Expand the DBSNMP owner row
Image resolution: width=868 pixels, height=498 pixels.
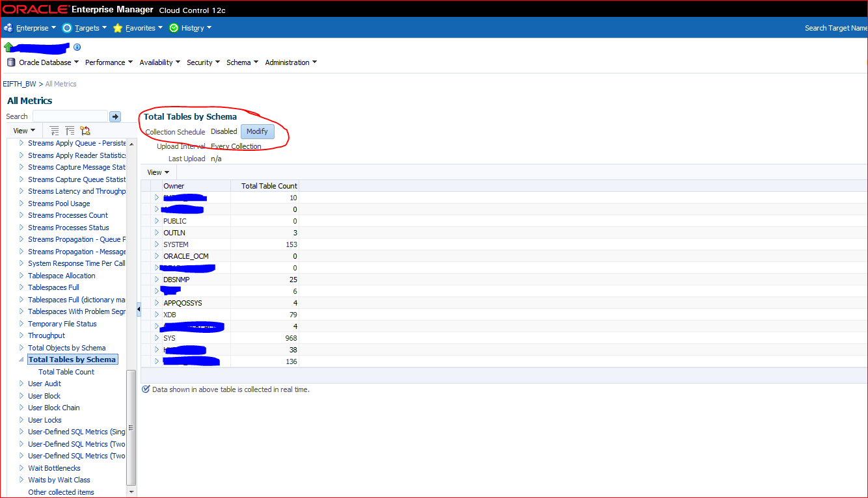tap(157, 280)
